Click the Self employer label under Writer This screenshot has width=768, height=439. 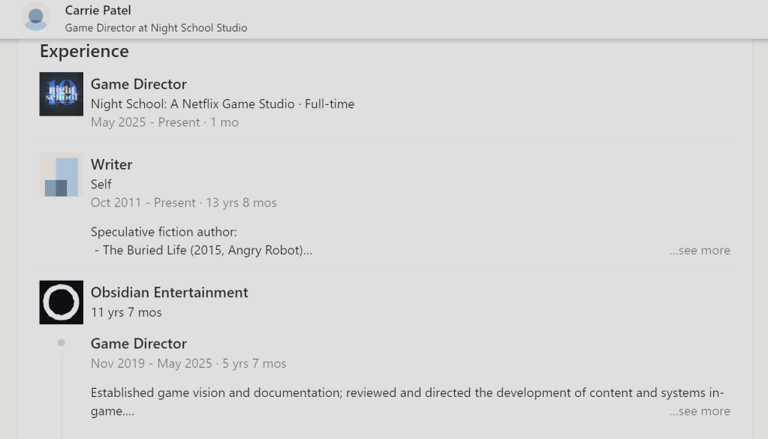coord(101,184)
